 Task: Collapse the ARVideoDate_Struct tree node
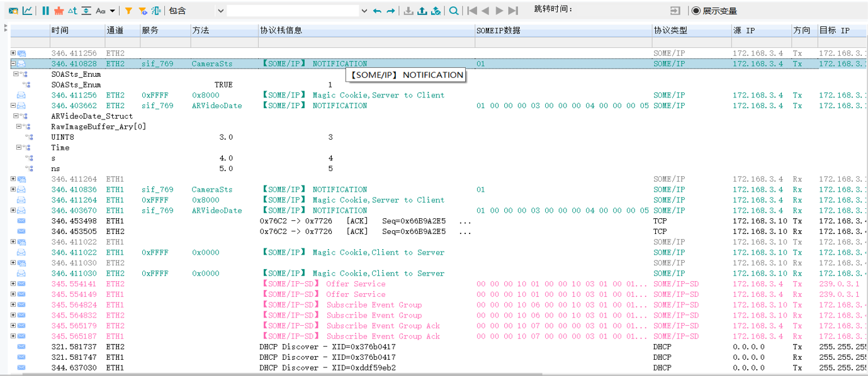[17, 116]
